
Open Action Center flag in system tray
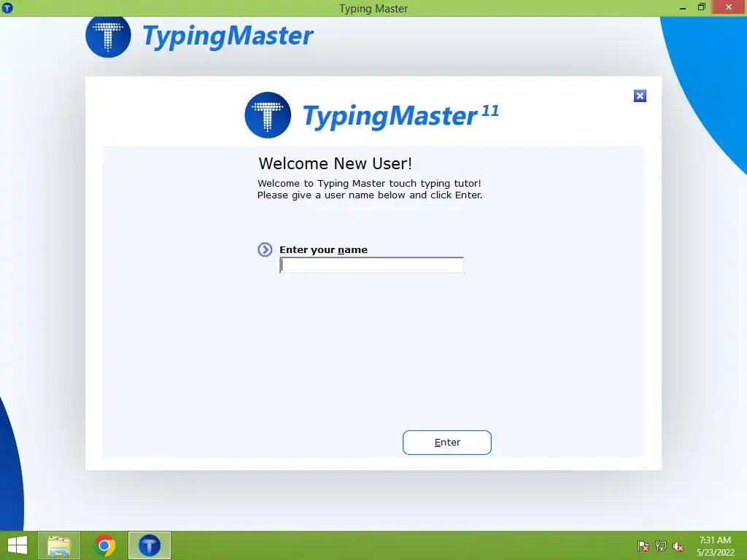(643, 546)
